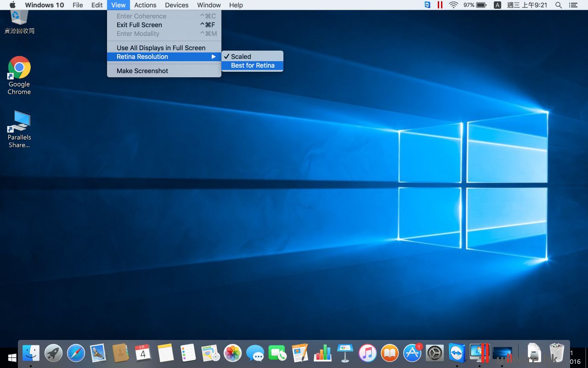This screenshot has height=368, width=588.
Task: Open the Devices menu
Action: click(x=176, y=5)
